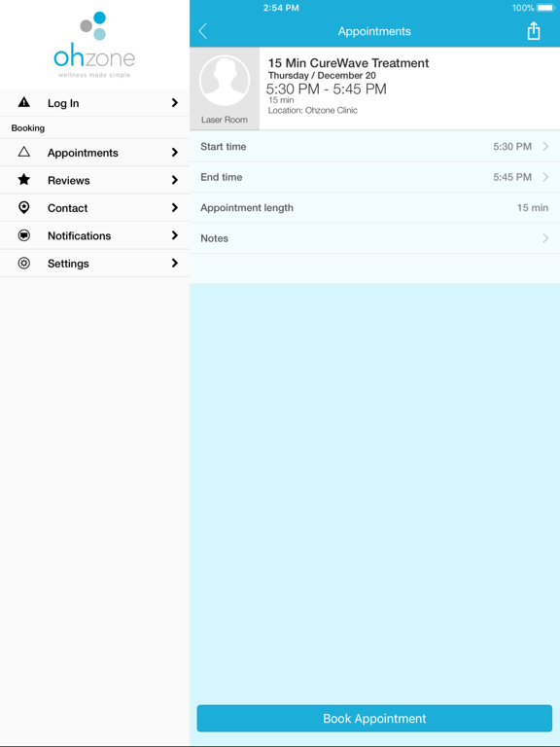Open the End time chevron
The width and height of the screenshot is (560, 747).
tap(545, 177)
